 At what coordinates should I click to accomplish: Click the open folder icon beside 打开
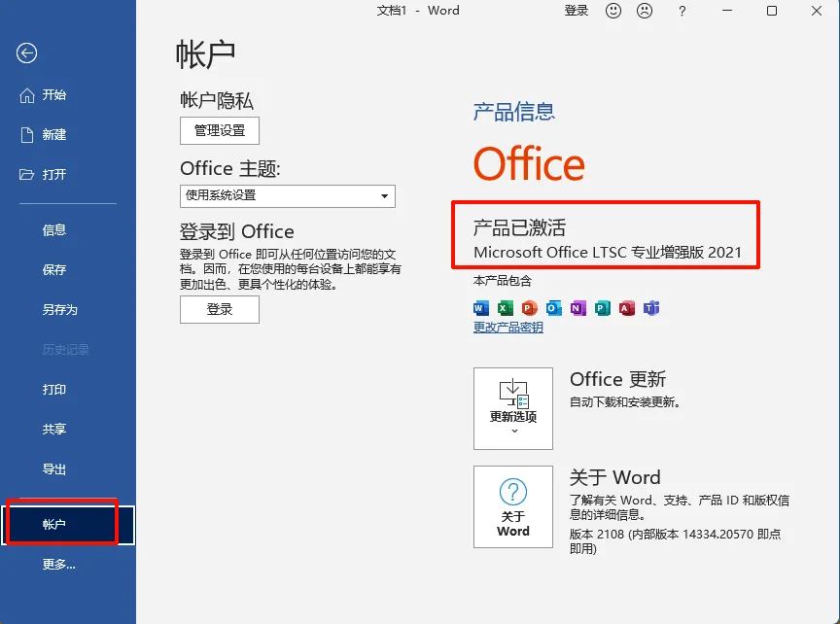pos(27,175)
